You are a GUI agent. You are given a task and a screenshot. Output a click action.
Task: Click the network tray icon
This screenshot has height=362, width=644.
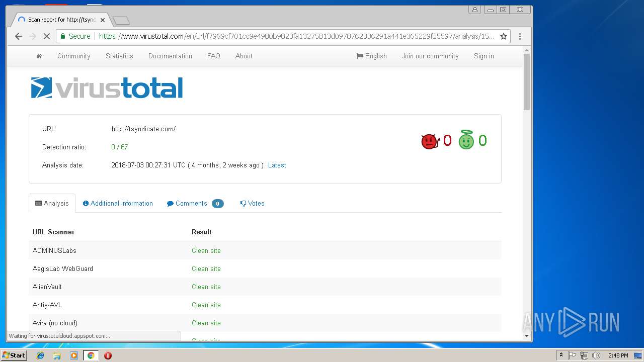pyautogui.click(x=584, y=355)
